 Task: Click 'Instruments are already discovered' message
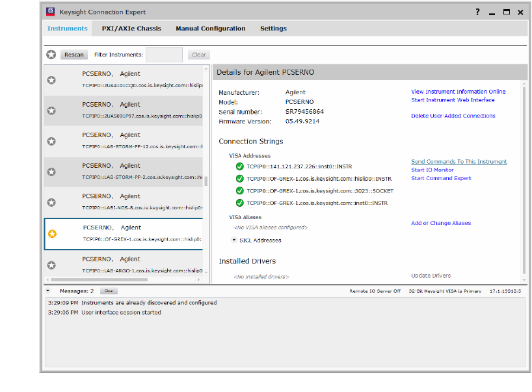149,303
